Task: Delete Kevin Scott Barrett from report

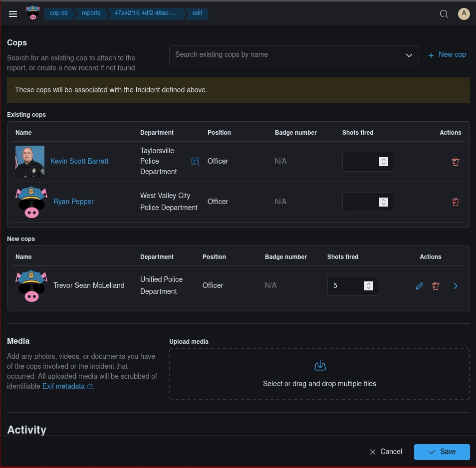Action: (455, 162)
